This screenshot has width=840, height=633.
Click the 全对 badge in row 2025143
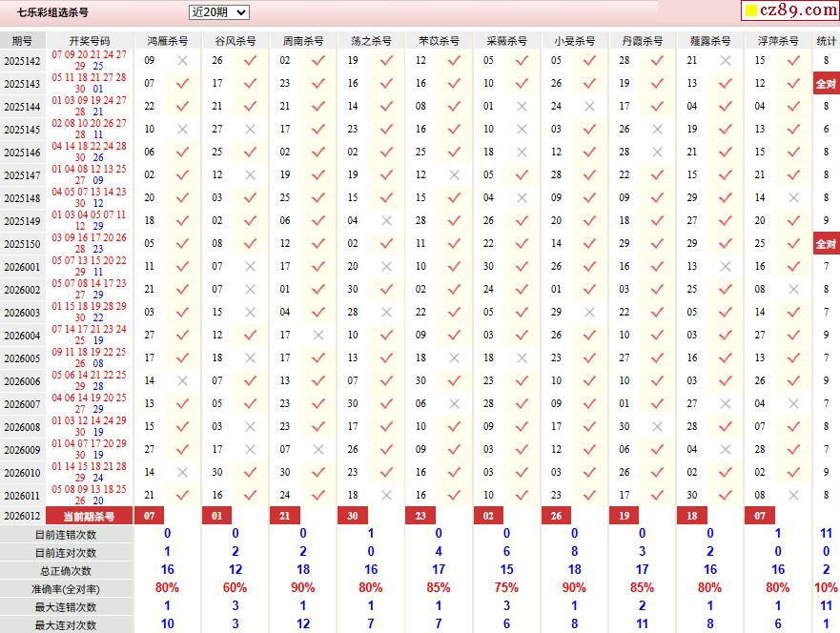826,83
